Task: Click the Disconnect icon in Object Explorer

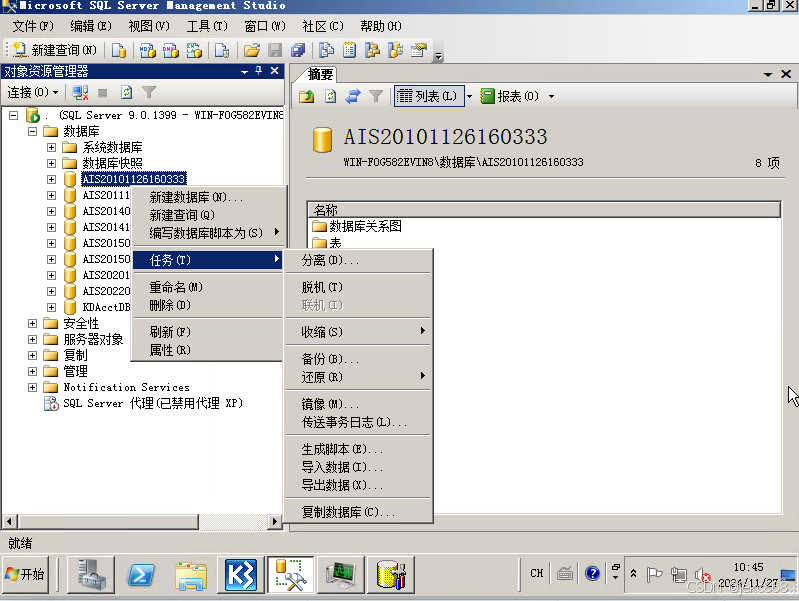Action: [81, 92]
